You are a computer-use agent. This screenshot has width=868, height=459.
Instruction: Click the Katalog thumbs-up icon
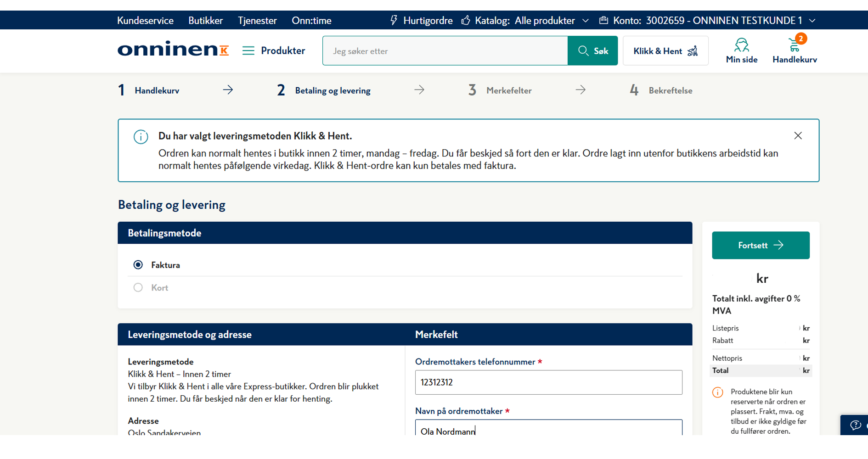pos(466,20)
